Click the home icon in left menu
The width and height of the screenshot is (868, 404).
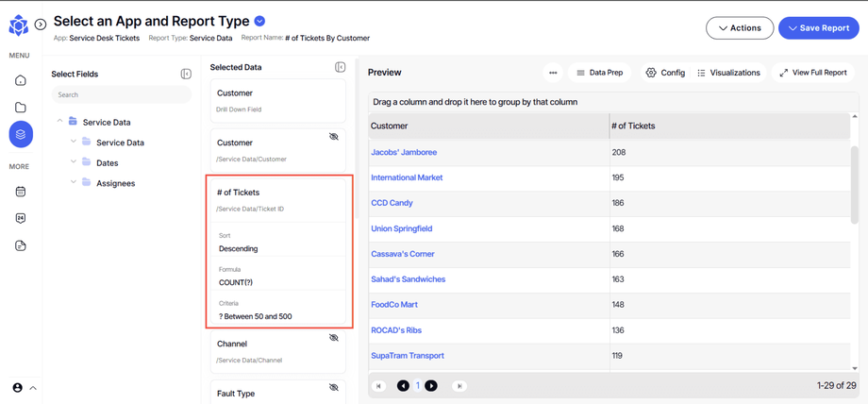coord(21,81)
